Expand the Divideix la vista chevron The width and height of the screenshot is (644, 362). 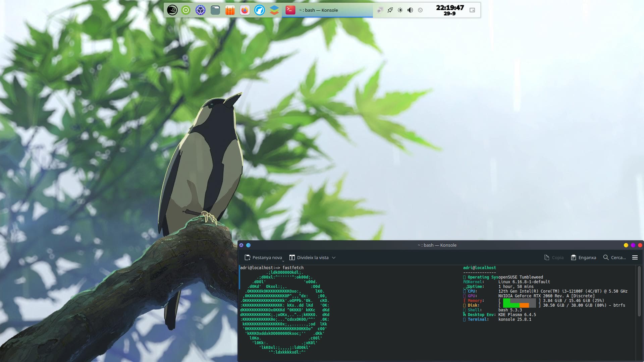pyautogui.click(x=334, y=257)
